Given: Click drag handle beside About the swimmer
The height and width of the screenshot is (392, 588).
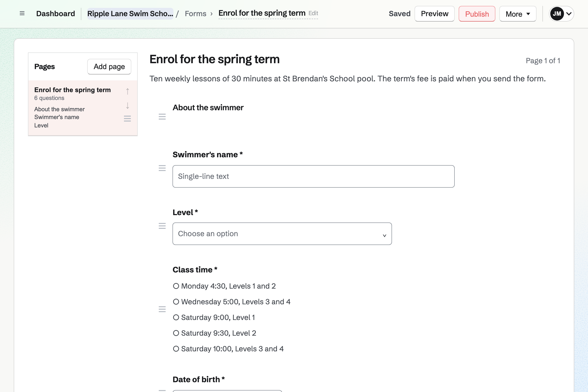Looking at the screenshot, I should click(x=162, y=117).
